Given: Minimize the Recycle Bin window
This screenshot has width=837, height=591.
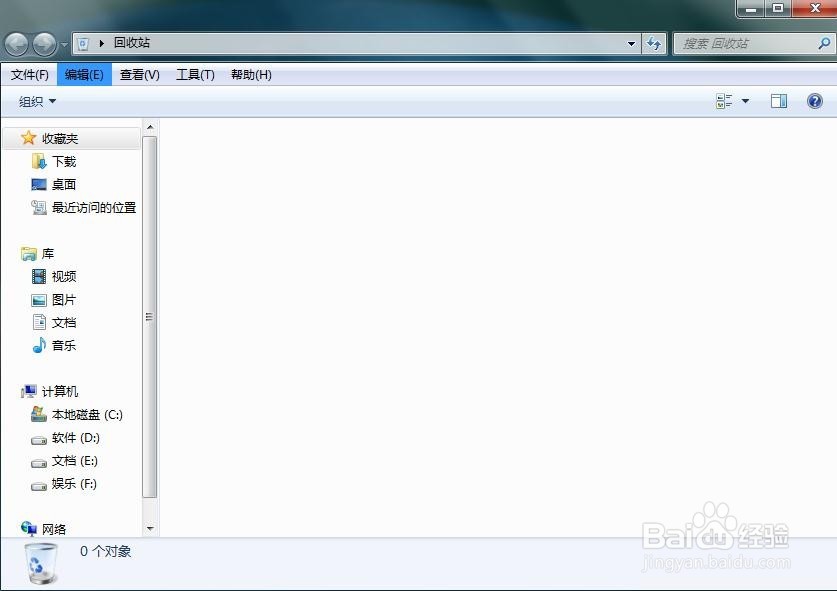Looking at the screenshot, I should 751,9.
